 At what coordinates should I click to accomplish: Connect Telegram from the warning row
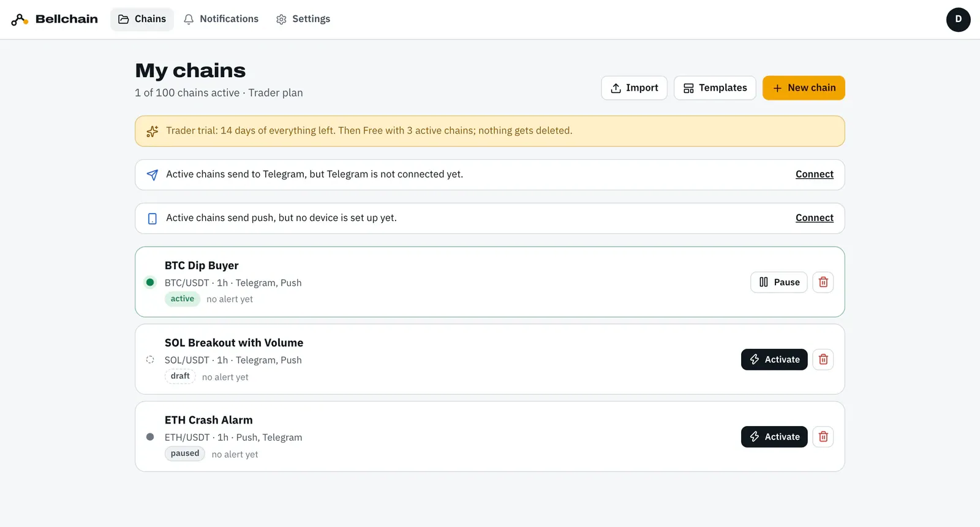pyautogui.click(x=815, y=174)
